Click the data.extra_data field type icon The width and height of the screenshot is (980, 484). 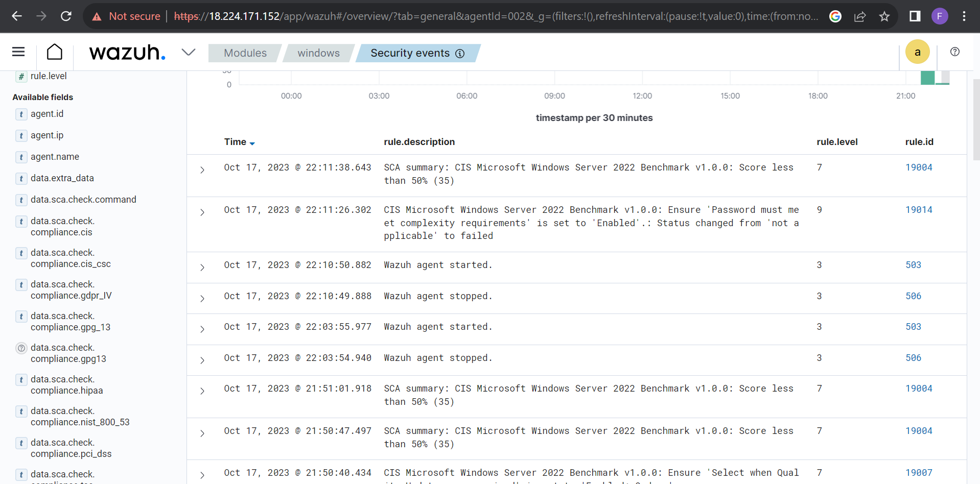coord(21,179)
